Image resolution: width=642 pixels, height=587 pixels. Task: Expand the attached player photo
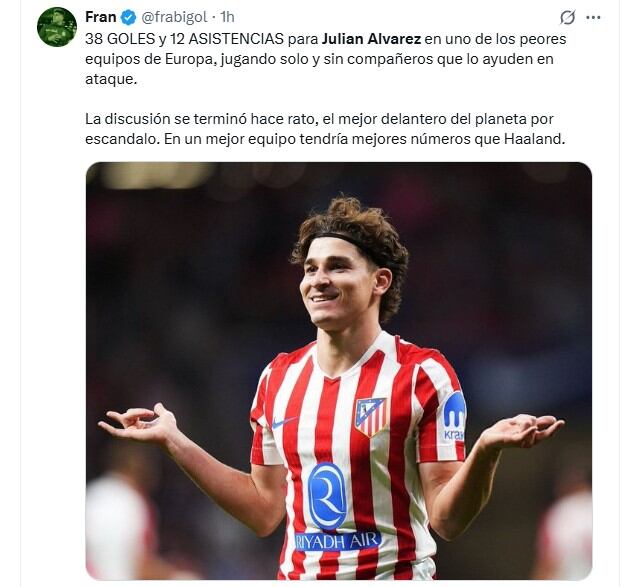tap(339, 371)
